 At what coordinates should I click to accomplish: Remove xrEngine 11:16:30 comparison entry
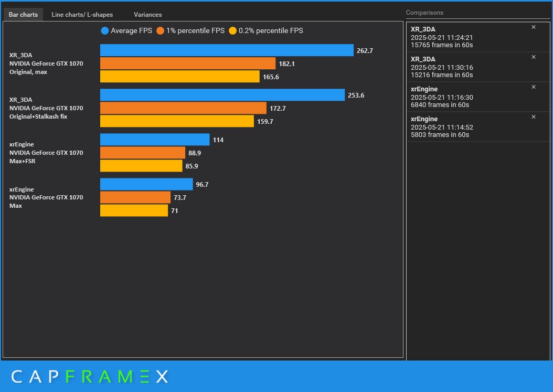534,87
